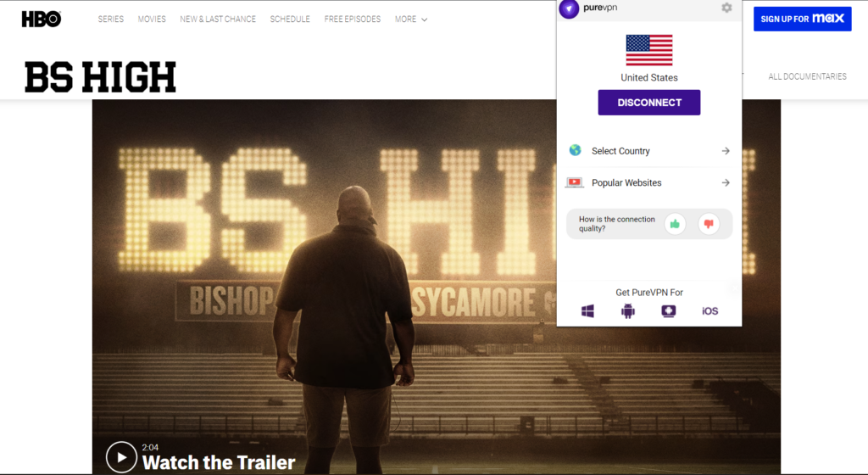Click the HBO logo
Image resolution: width=868 pixels, height=475 pixels.
[41, 19]
